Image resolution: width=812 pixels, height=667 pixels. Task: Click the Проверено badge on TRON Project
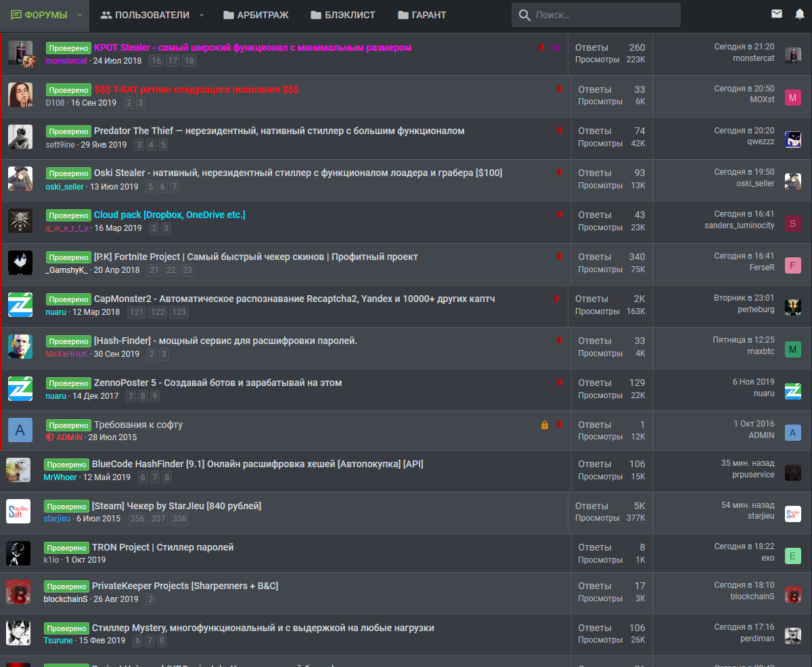(67, 548)
